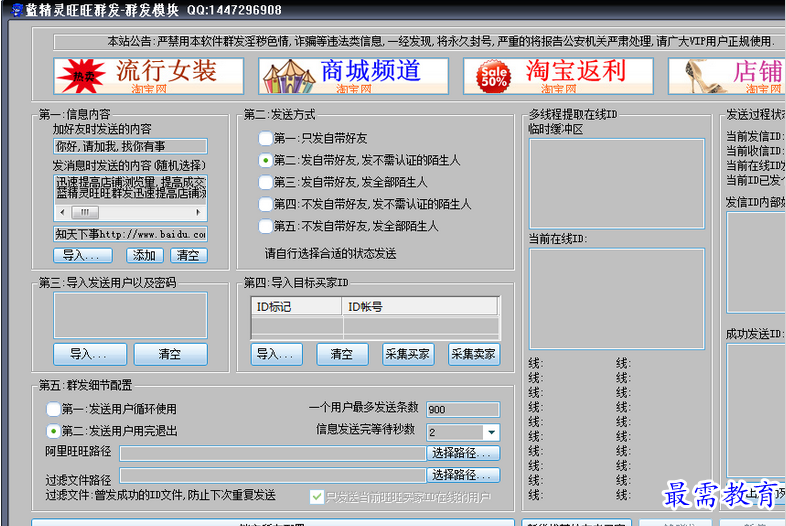This screenshot has width=786, height=526.
Task: Open the 信息发送完等待秒数 dropdown
Action: click(491, 432)
